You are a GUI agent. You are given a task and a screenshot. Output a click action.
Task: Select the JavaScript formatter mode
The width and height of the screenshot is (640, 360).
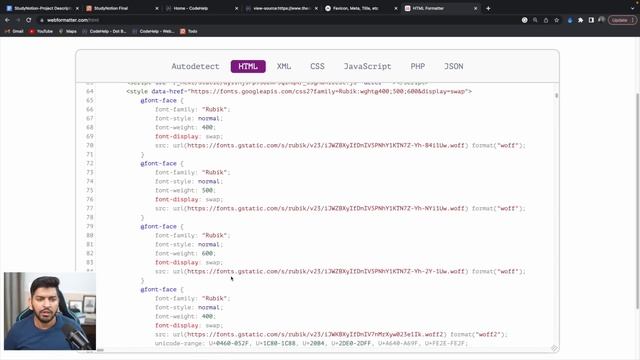coord(367,66)
